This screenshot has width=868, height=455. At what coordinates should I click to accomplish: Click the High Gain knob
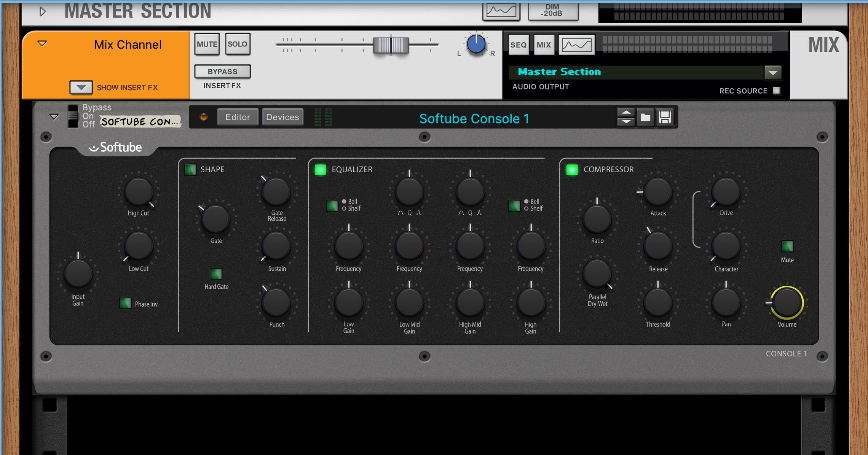(531, 302)
